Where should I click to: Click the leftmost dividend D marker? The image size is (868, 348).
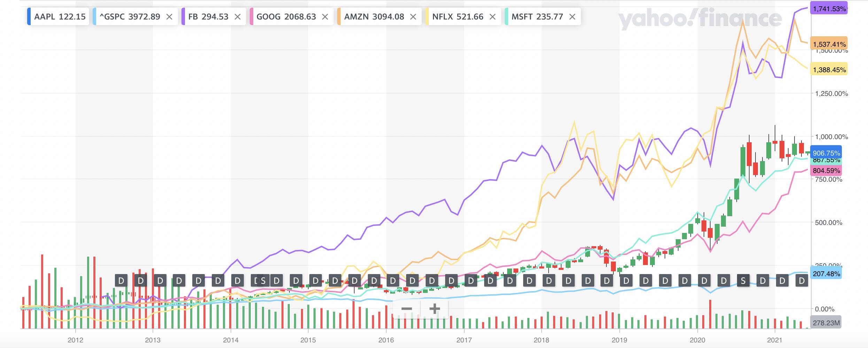click(x=121, y=281)
